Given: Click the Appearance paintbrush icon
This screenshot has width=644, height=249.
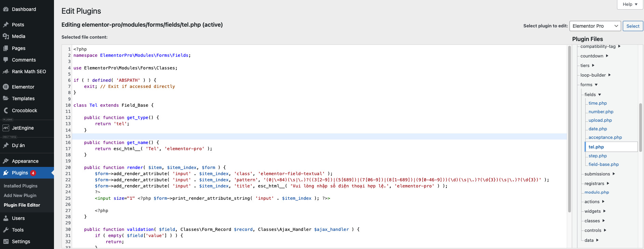Looking at the screenshot, I should coord(6,161).
